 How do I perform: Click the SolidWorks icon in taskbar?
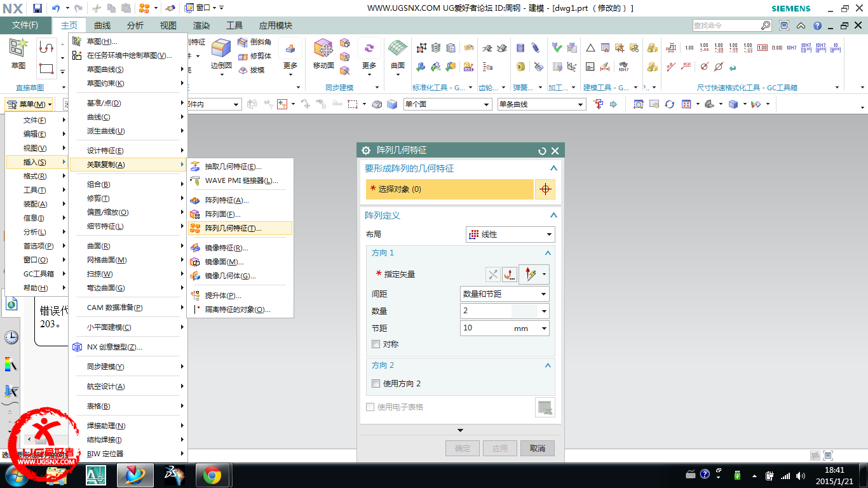pos(173,475)
